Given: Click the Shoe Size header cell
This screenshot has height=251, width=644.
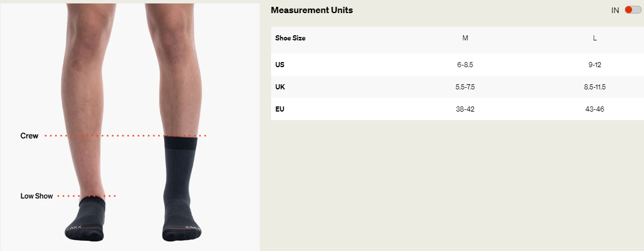Looking at the screenshot, I should [290, 38].
